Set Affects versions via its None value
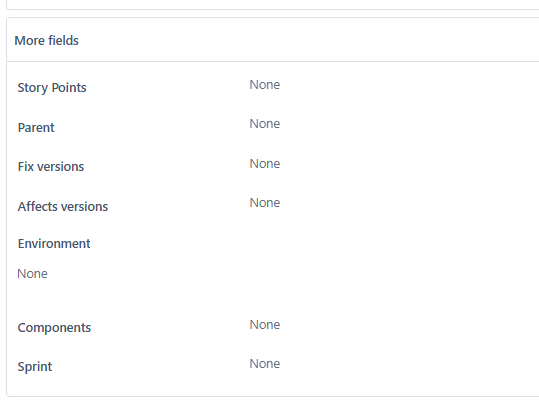The width and height of the screenshot is (539, 402). [265, 203]
